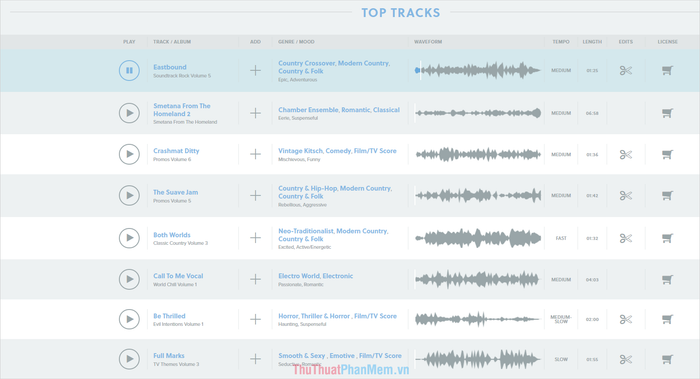License Full Marks using the cart icon

(x=667, y=359)
